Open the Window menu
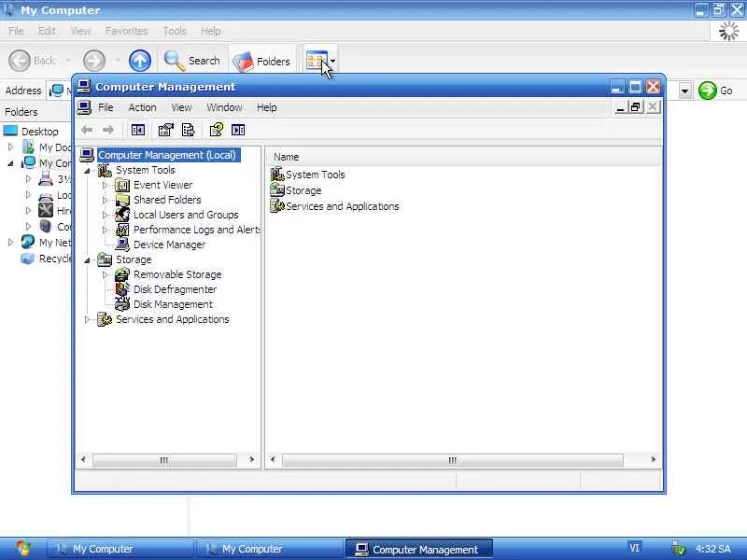Screen dimensions: 747x560 pos(224,107)
